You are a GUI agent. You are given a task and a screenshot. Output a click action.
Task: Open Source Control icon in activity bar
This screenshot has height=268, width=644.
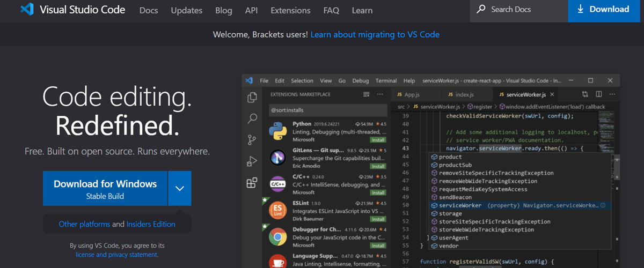tap(252, 140)
